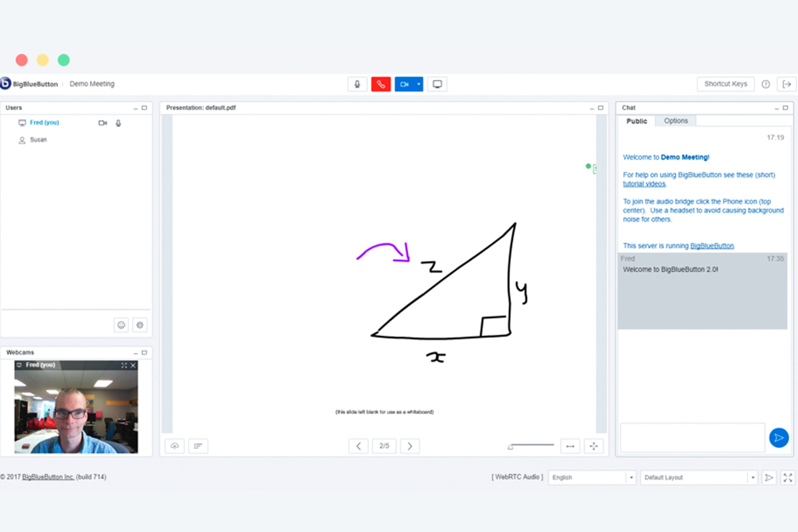Switch to the chat Options tab
The image size is (798, 532).
point(675,121)
